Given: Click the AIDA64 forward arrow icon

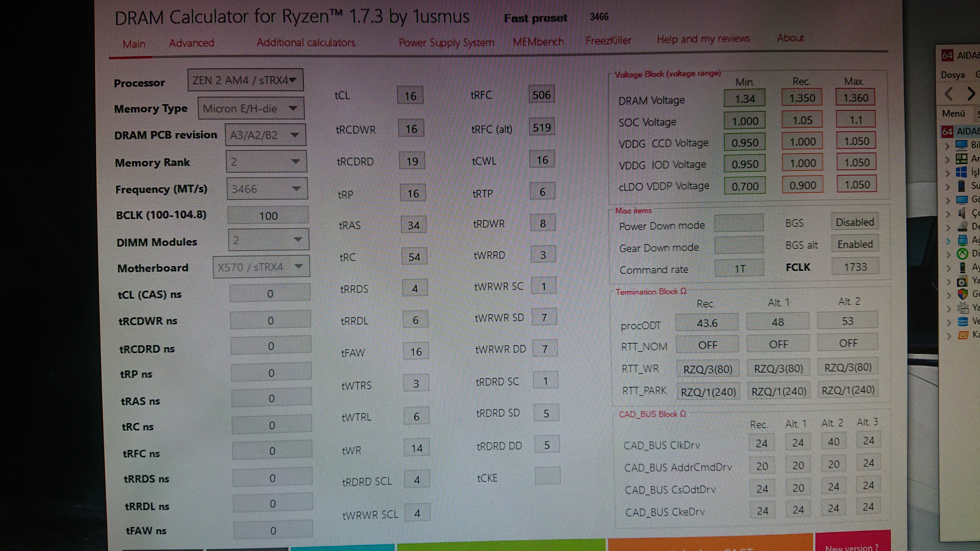Looking at the screenshot, I should pyautogui.click(x=971, y=94).
